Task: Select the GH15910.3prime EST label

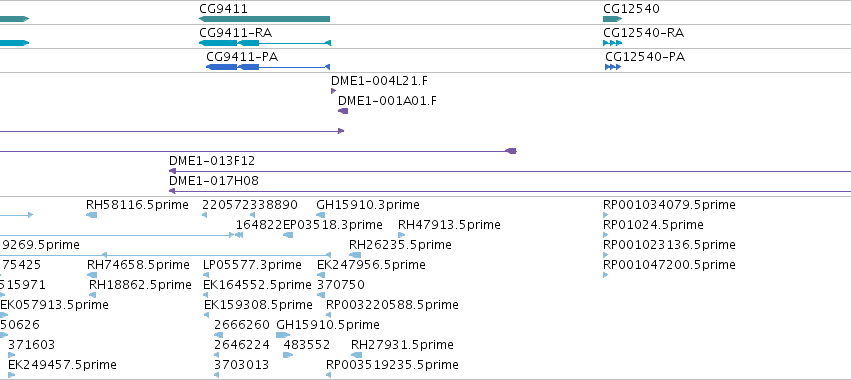Action: coord(367,205)
